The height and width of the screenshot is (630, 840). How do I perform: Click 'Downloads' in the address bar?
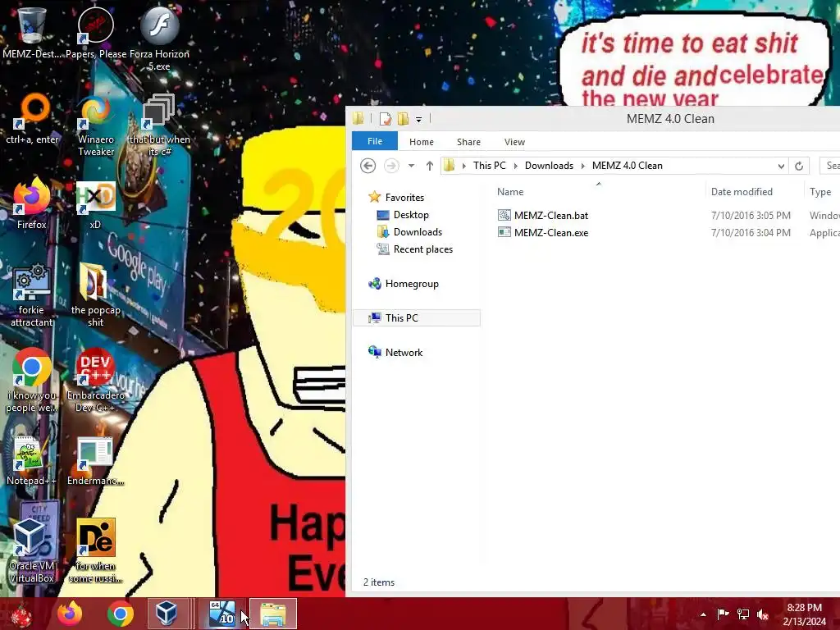[x=549, y=166]
